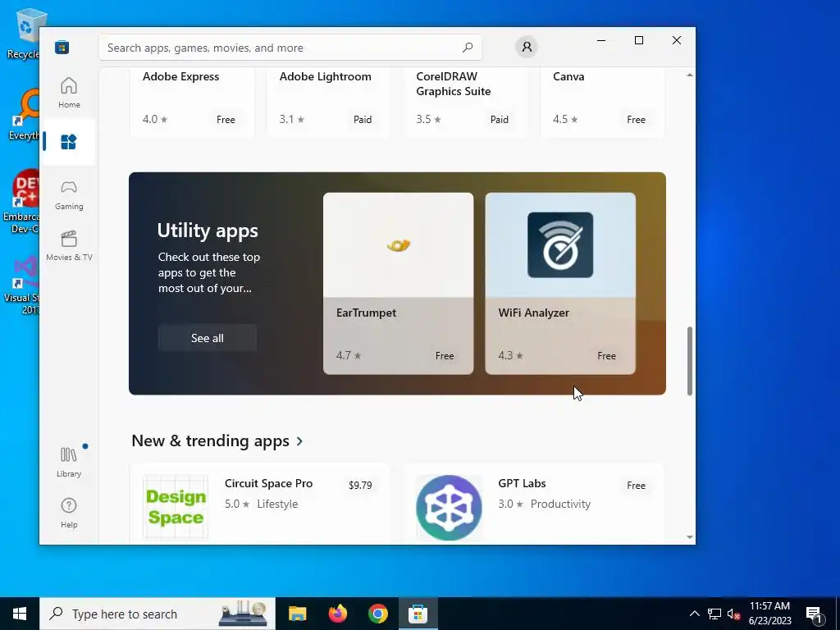
Task: Click the muted volume tray icon
Action: (733, 614)
